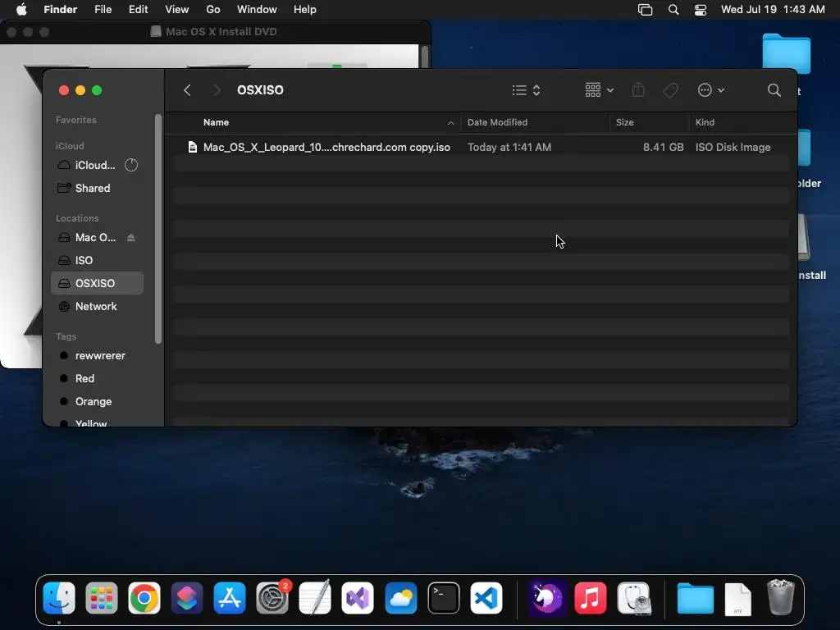
Task: Select the Mac O... volume in sidebar
Action: click(95, 237)
